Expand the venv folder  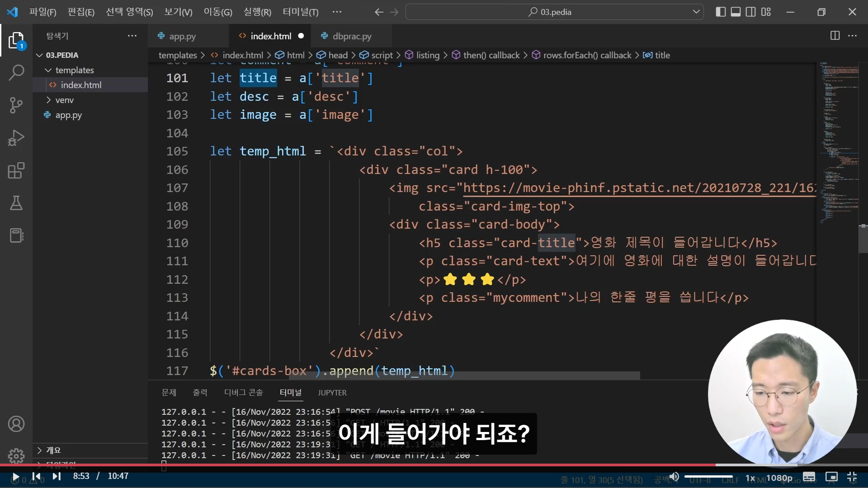pyautogui.click(x=90, y=100)
